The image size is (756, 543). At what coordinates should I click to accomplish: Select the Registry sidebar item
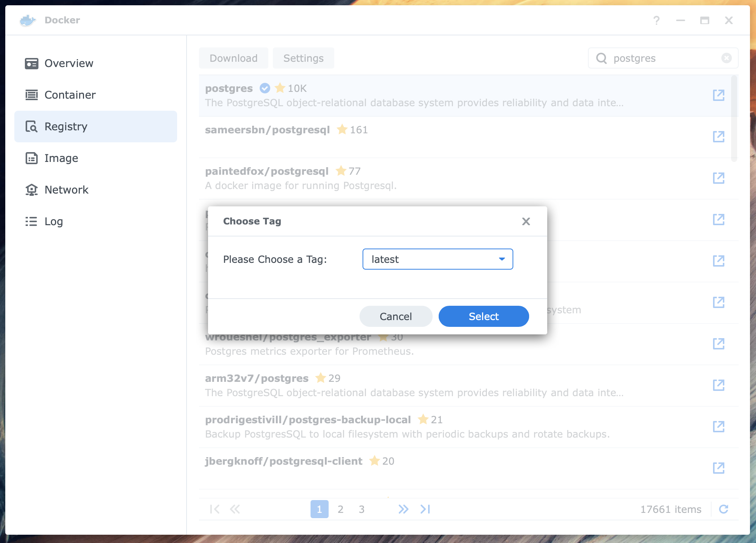(x=96, y=127)
